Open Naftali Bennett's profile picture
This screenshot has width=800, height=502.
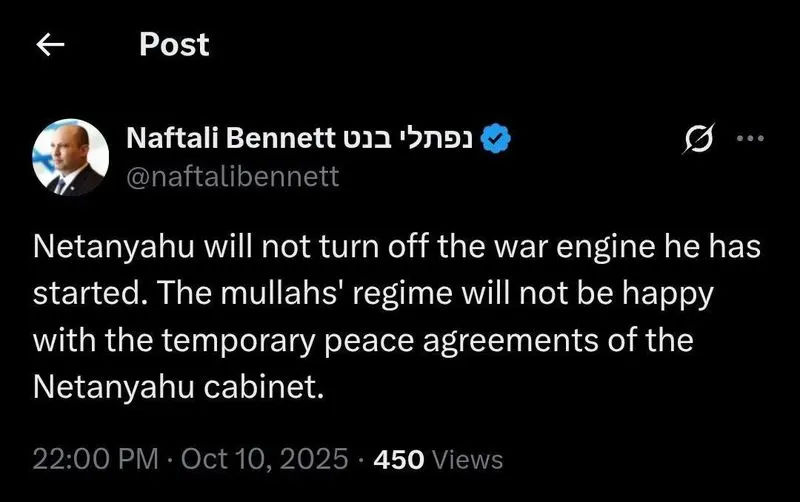[70, 157]
